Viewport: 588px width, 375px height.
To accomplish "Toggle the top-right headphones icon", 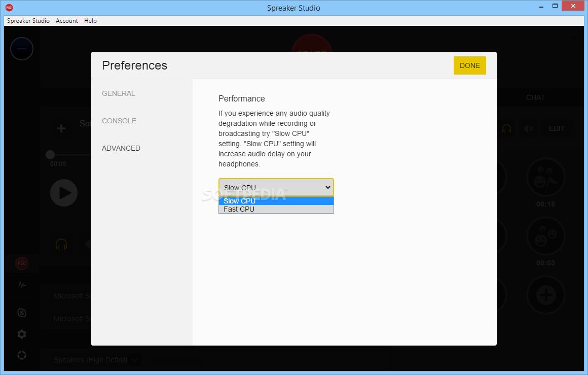I will pyautogui.click(x=506, y=129).
